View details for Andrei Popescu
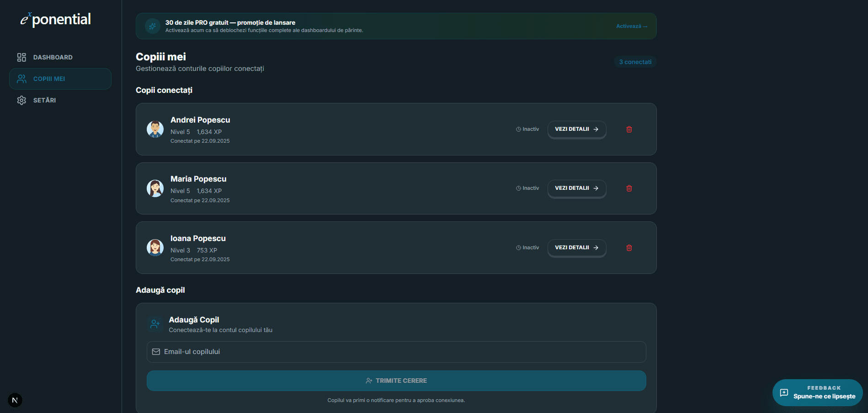 pyautogui.click(x=577, y=129)
